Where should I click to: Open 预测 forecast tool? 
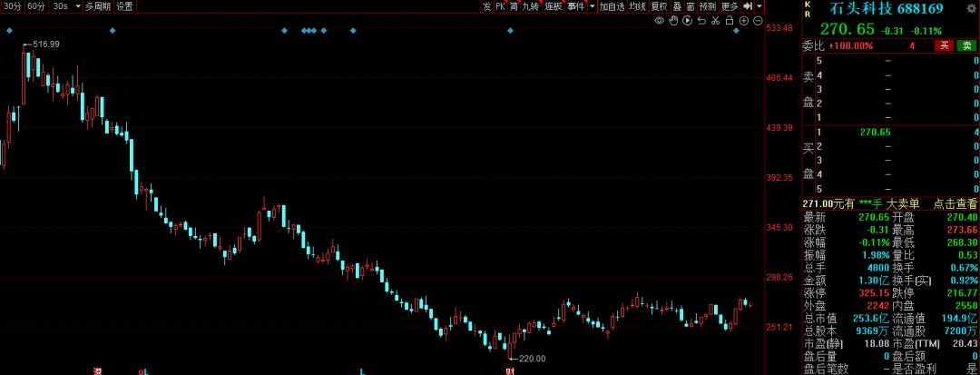tap(708, 6)
